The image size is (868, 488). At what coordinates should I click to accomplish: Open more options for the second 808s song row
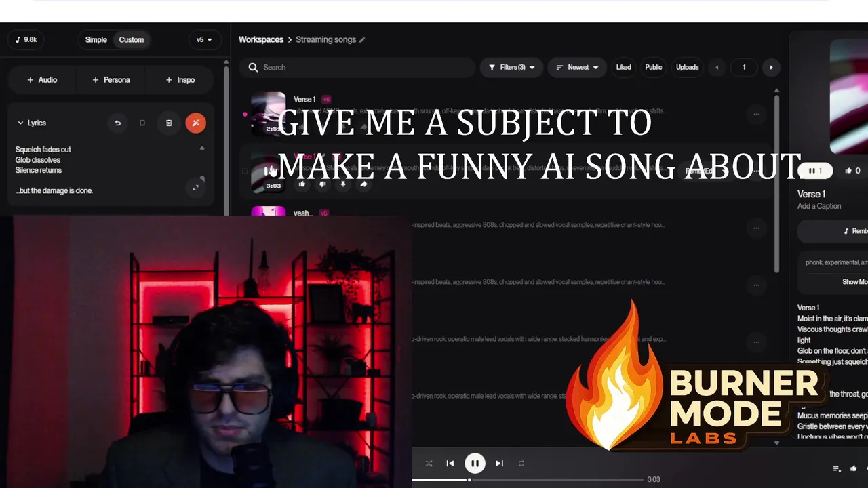click(x=756, y=285)
